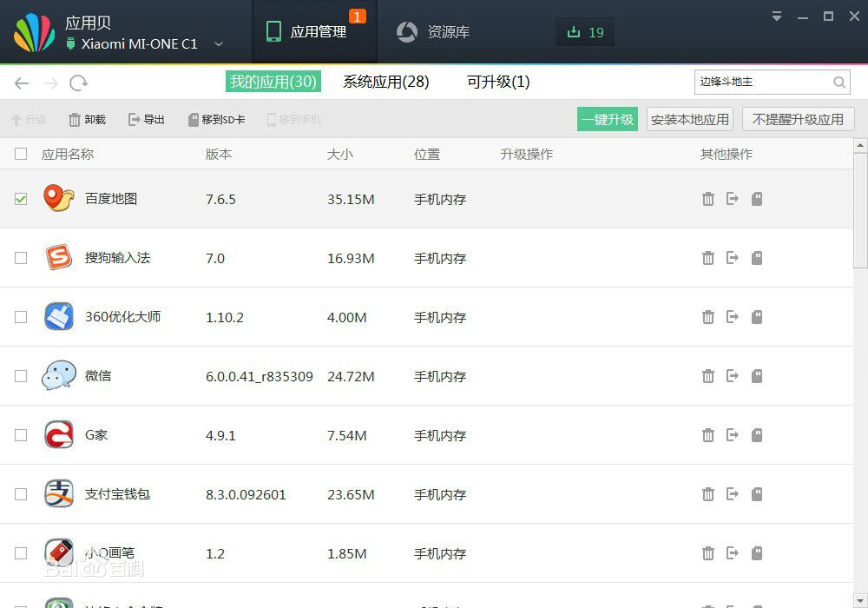The image size is (868, 608).
Task: Uninstall 搜狗输入法 via its trash icon
Action: point(708,258)
